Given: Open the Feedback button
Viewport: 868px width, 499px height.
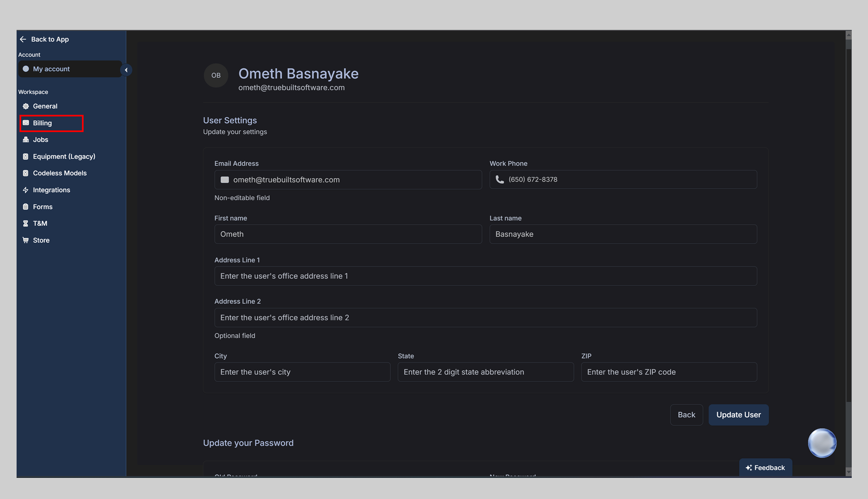Looking at the screenshot, I should 766,467.
